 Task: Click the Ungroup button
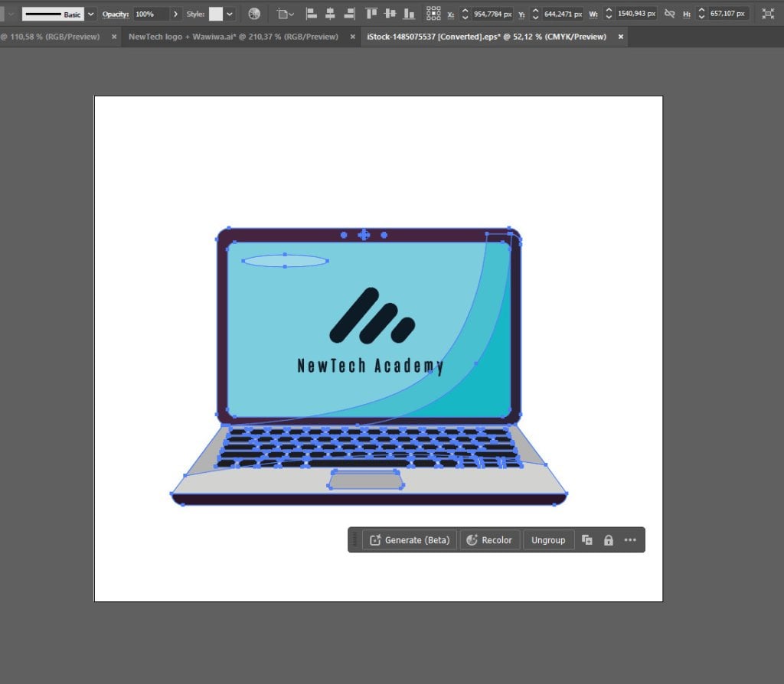point(548,540)
